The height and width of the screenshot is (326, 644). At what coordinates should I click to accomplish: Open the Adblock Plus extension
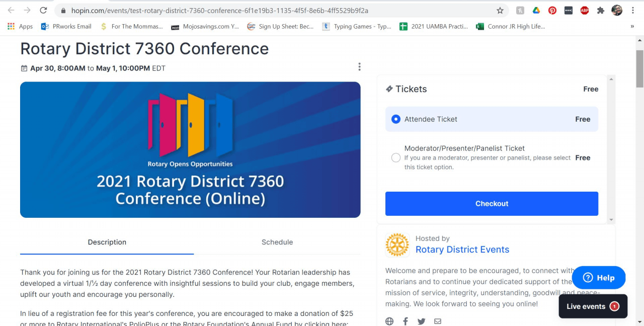pyautogui.click(x=585, y=11)
